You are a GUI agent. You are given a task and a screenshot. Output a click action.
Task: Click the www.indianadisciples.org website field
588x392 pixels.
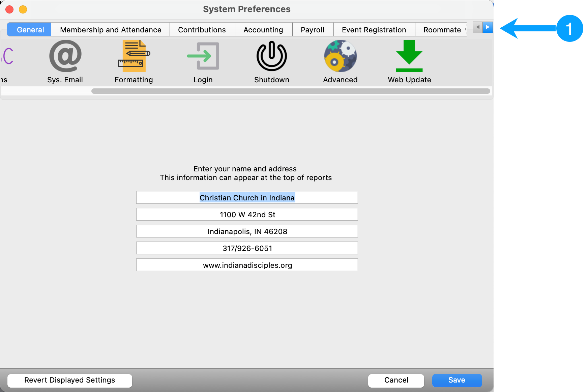tap(247, 265)
